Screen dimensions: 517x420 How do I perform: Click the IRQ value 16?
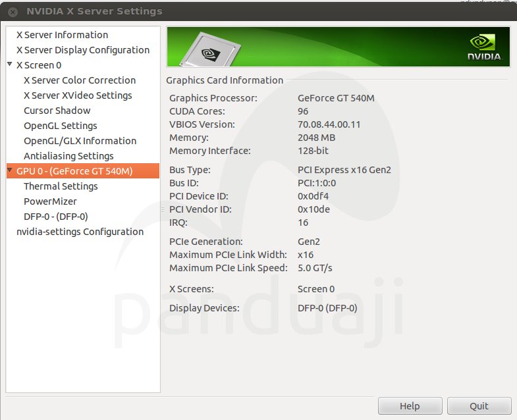(x=303, y=223)
